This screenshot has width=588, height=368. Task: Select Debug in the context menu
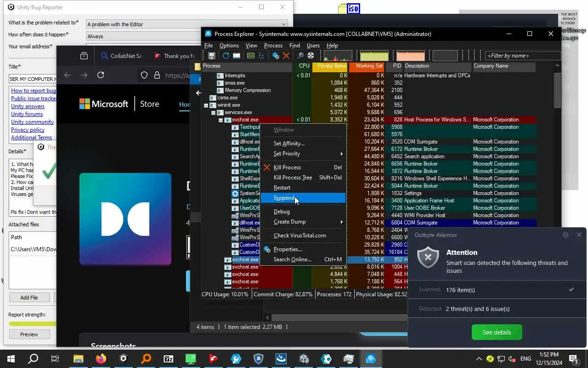tap(303, 212)
